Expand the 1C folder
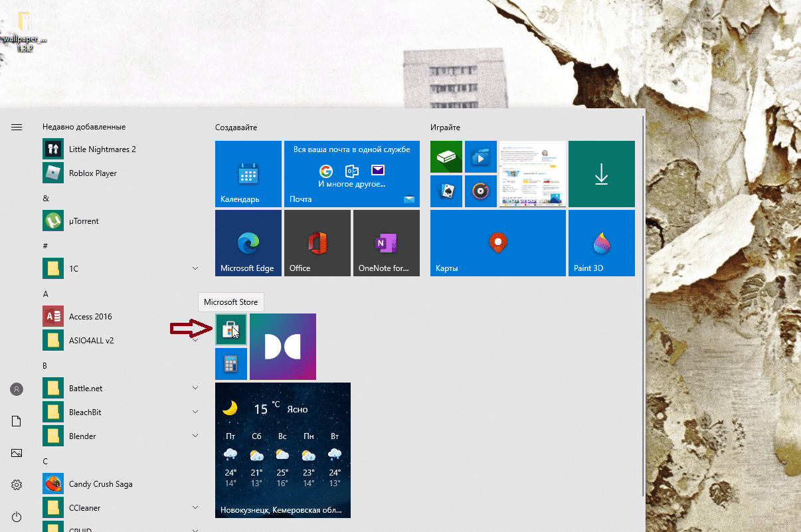The image size is (801, 532). [195, 268]
